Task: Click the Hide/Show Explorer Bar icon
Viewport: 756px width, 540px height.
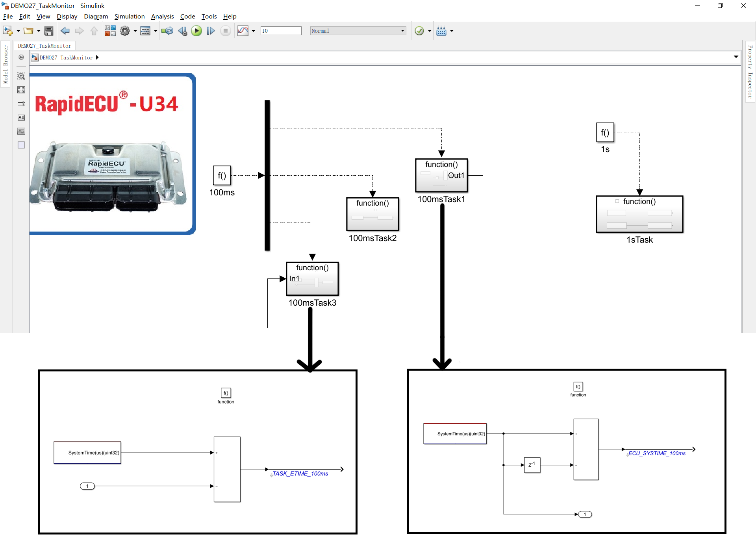Action: [x=21, y=58]
